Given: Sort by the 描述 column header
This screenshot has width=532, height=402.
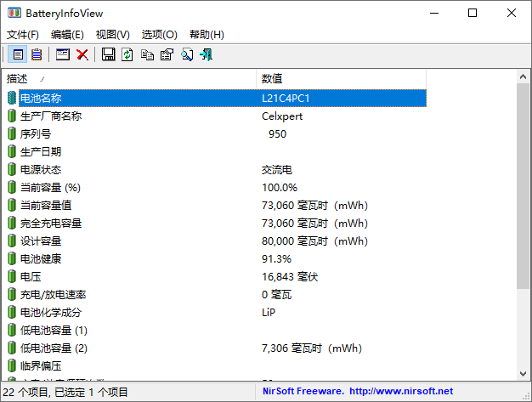Looking at the screenshot, I should pos(127,78).
